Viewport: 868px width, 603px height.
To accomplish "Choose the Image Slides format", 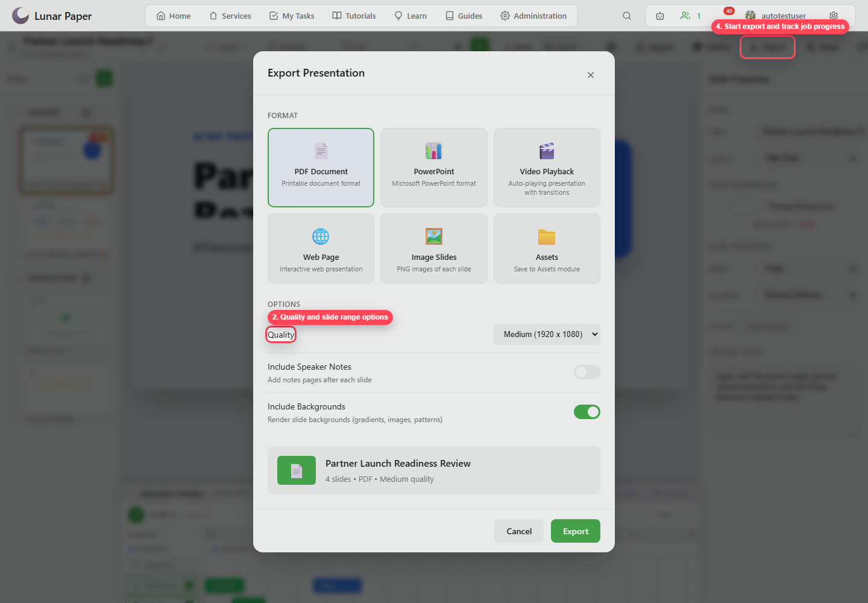I will point(434,248).
